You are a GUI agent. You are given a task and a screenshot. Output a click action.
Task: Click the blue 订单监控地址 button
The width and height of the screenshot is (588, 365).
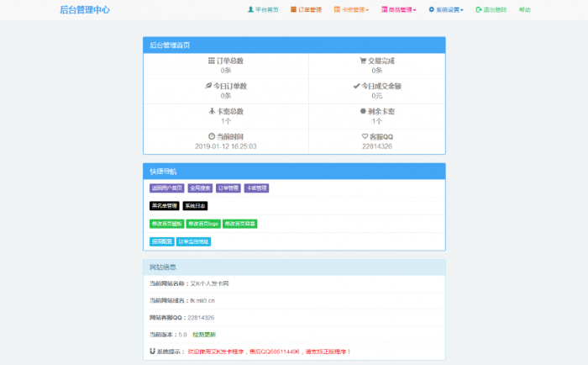click(x=193, y=241)
